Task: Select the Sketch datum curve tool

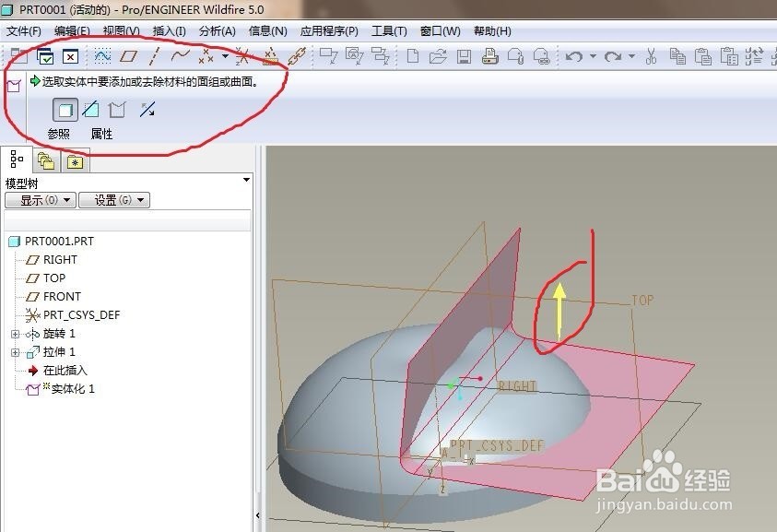Action: [x=102, y=56]
